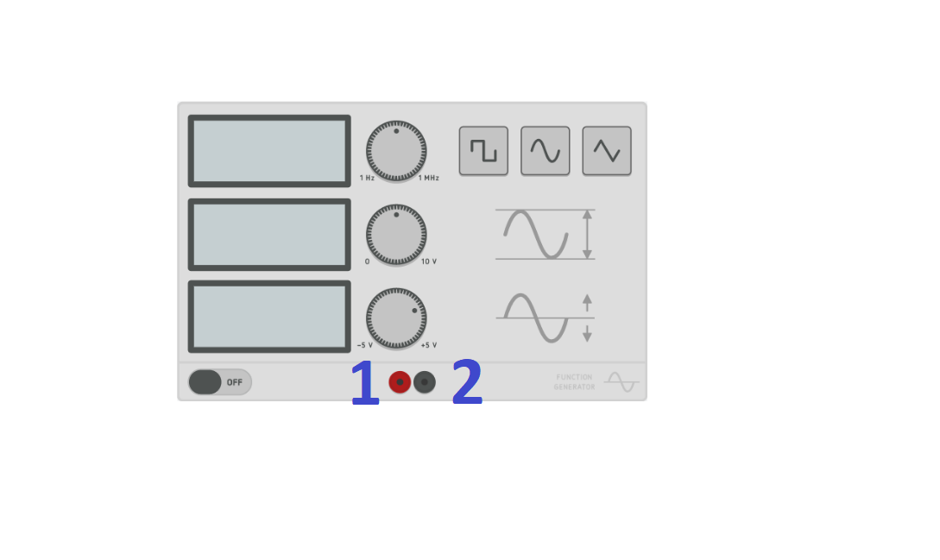Click the blue number 1 label
The height and width of the screenshot is (560, 940).
tap(365, 383)
